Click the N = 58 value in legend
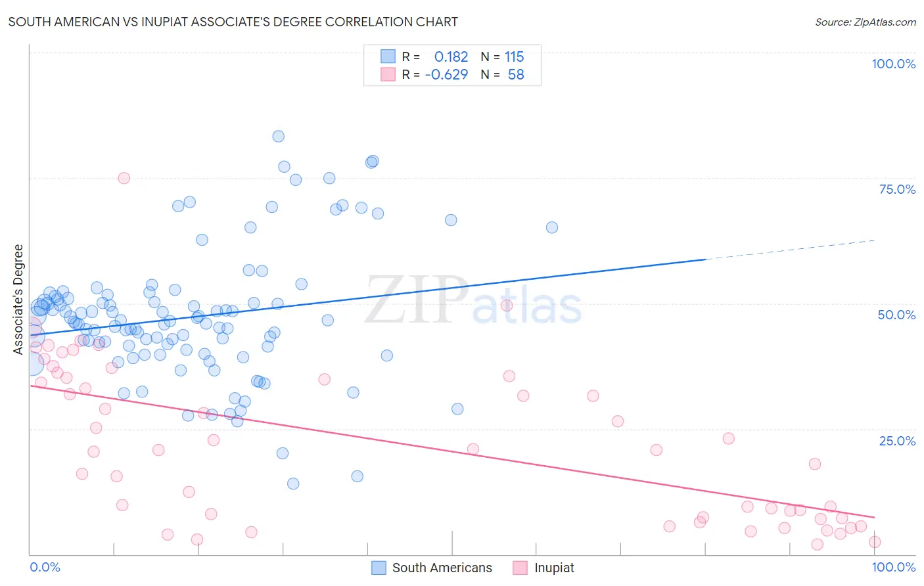 click(x=502, y=74)
